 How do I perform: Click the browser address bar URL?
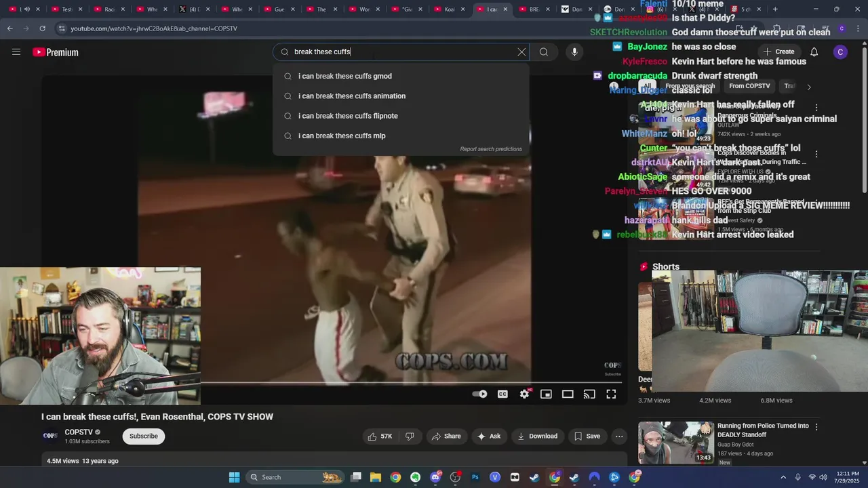coord(154,28)
